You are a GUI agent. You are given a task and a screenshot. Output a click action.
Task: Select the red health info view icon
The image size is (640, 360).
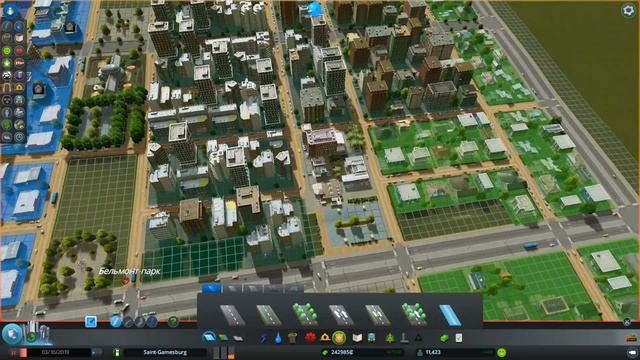19,51
